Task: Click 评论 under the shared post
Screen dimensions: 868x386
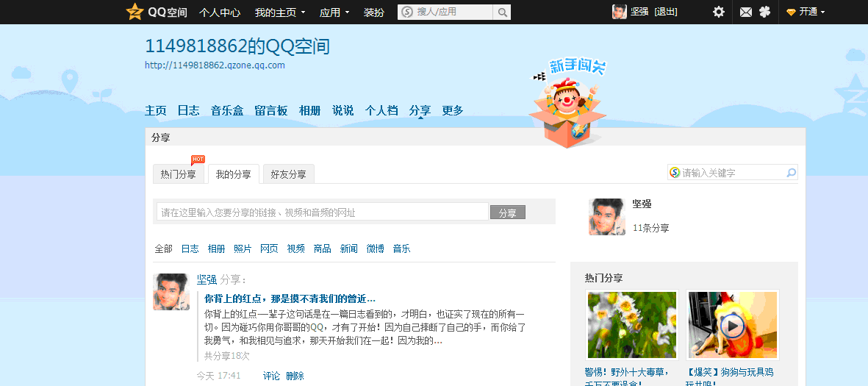Action: point(271,376)
